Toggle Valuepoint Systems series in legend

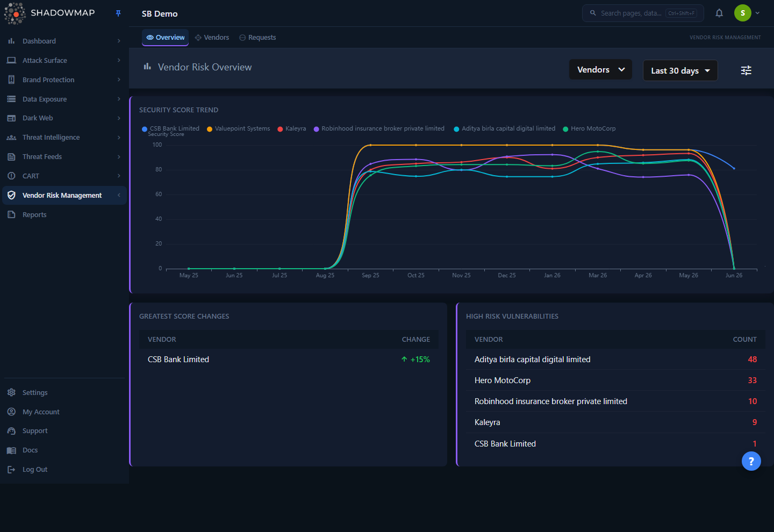(238, 128)
